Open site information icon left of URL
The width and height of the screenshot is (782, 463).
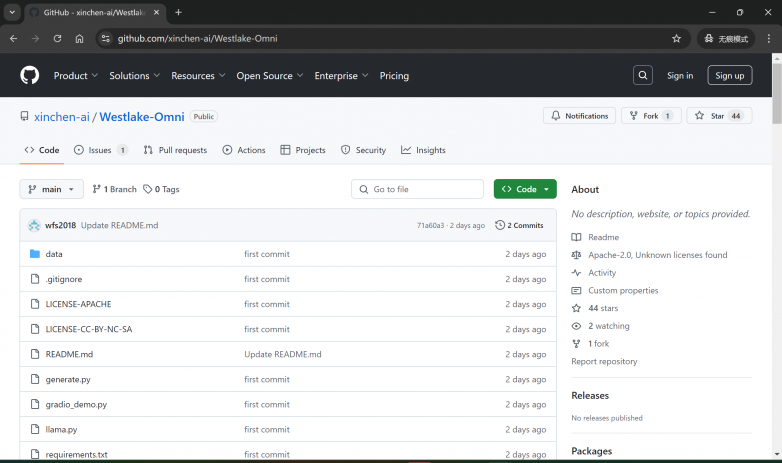(105, 38)
